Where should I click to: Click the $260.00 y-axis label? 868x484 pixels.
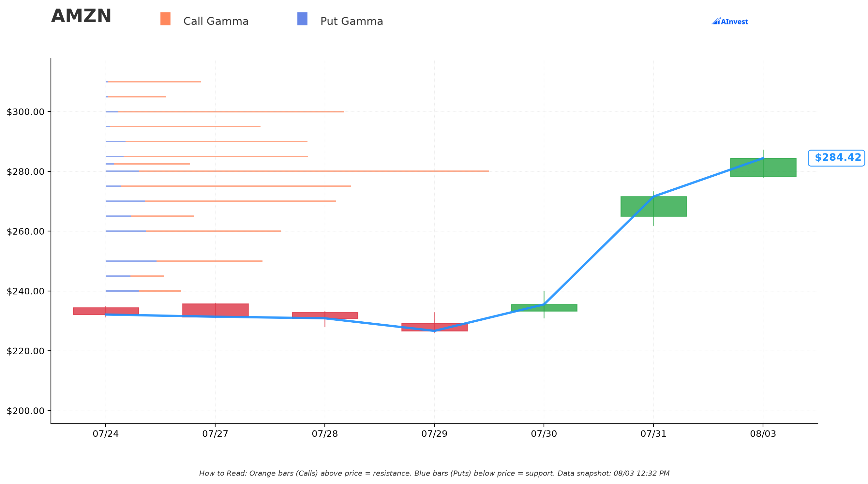(26, 231)
